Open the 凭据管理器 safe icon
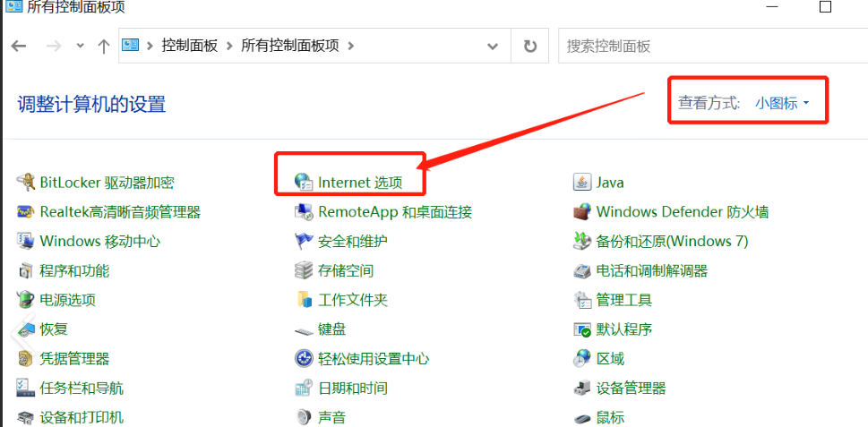This screenshot has width=868, height=427. [26, 358]
